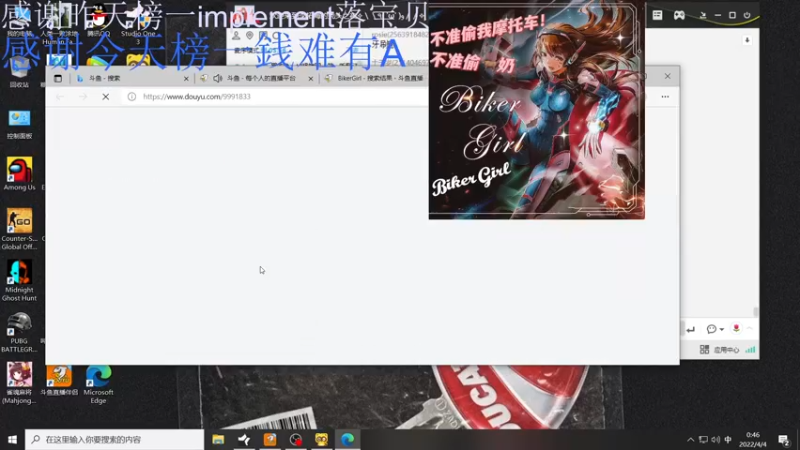The width and height of the screenshot is (800, 450).
Task: Open the emoji bubble dropdown in the chat panel
Action: 715,329
